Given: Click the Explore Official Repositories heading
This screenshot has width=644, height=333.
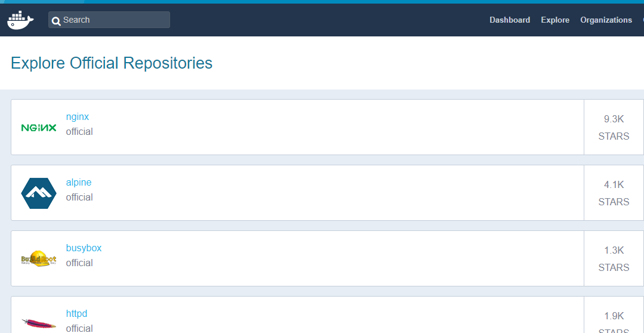Looking at the screenshot, I should pos(112,63).
